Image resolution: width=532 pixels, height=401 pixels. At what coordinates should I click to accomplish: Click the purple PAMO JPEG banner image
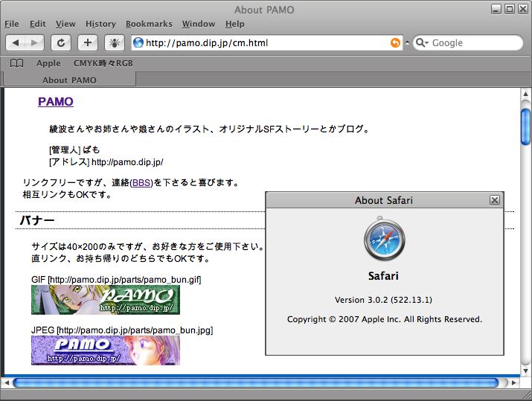pyautogui.click(x=106, y=350)
